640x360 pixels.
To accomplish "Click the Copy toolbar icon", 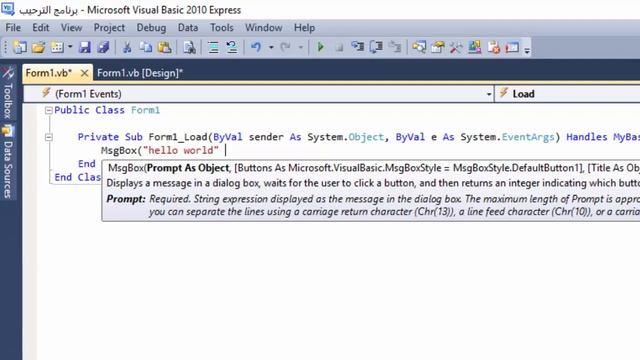I will (x=146, y=47).
